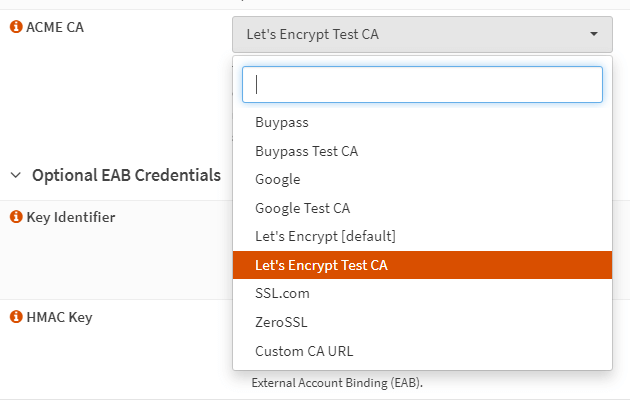The image size is (630, 401).
Task: Select highlighted Let's Encrypt Test CA option
Action: coord(321,265)
